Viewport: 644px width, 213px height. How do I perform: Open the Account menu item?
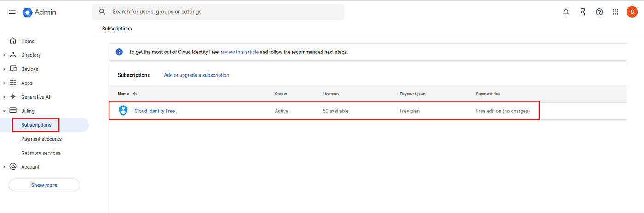30,167
